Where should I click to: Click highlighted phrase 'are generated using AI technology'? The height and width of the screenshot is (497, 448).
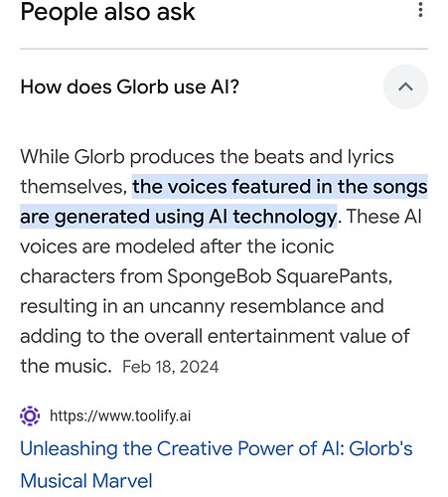click(x=179, y=217)
